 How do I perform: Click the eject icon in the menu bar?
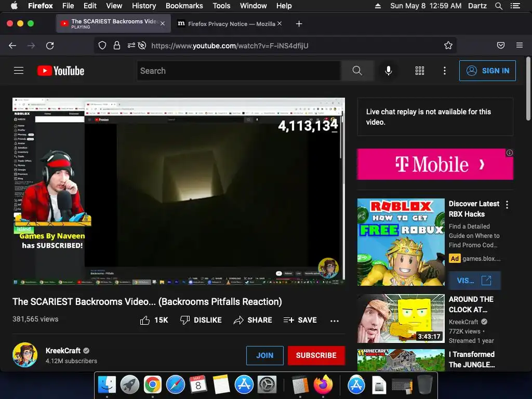(x=378, y=6)
